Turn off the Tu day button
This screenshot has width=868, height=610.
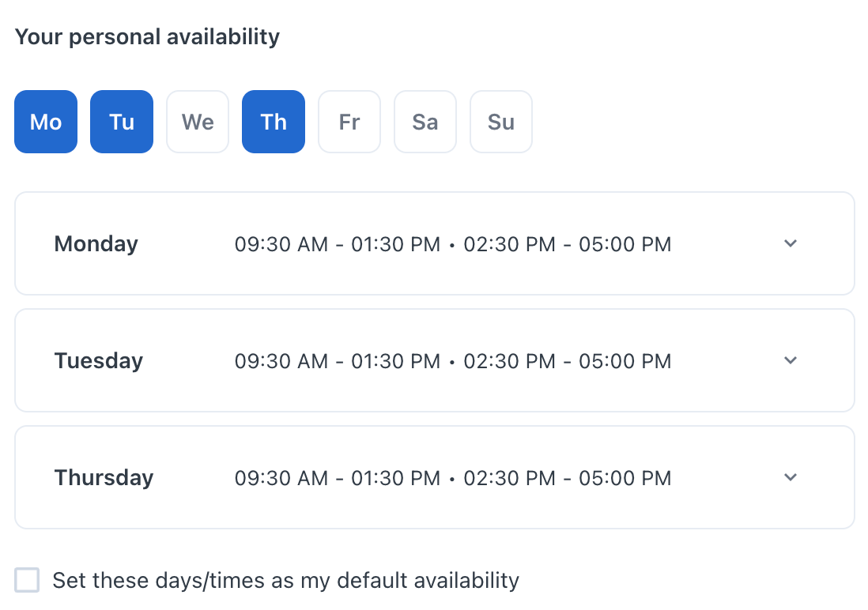point(122,122)
